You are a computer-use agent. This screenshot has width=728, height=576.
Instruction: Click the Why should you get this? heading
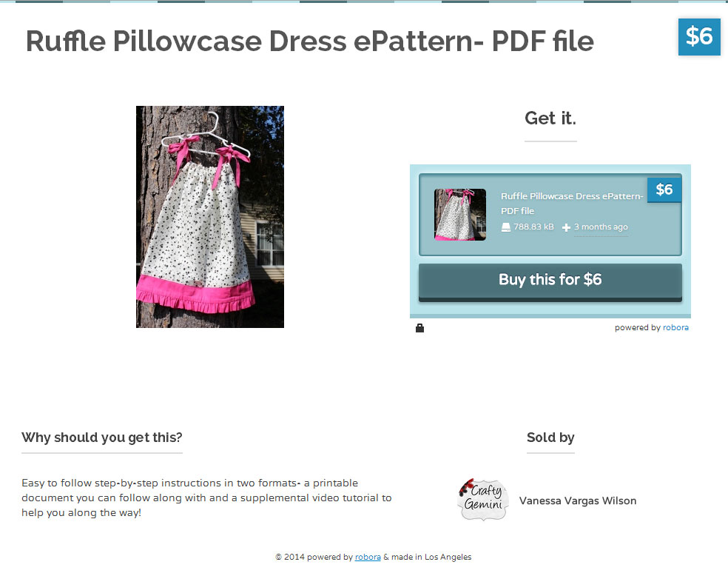[x=101, y=438]
